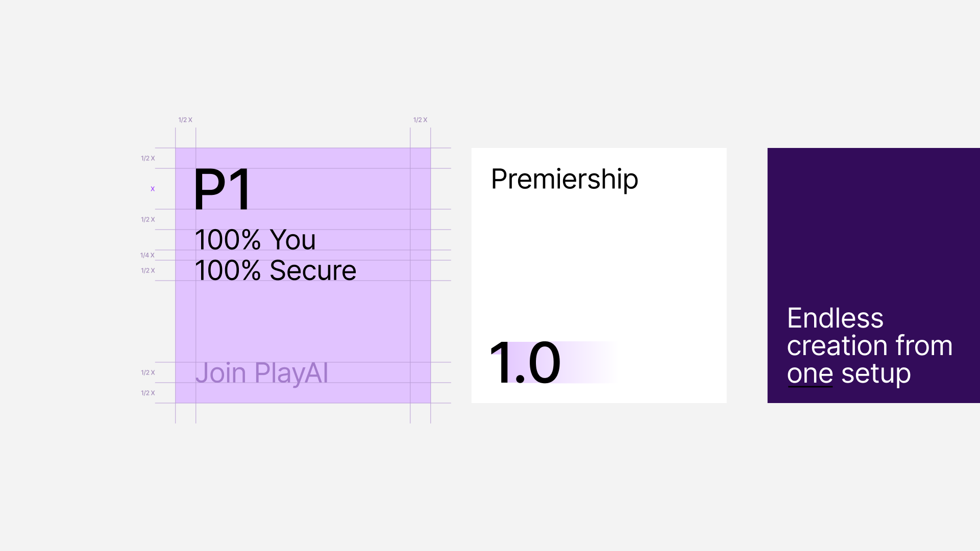Click the Premiership title
The height and width of the screenshot is (551, 980).
click(x=565, y=179)
